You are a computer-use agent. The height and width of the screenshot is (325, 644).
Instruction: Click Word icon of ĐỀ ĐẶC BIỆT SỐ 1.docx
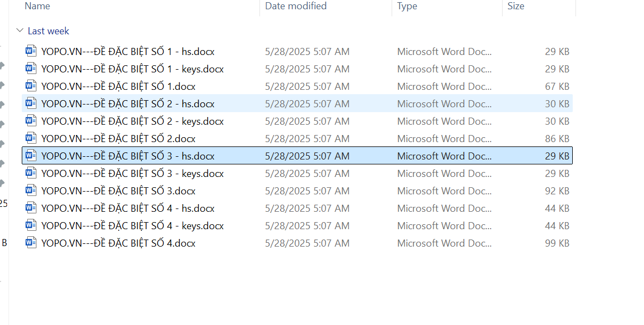pyautogui.click(x=31, y=87)
